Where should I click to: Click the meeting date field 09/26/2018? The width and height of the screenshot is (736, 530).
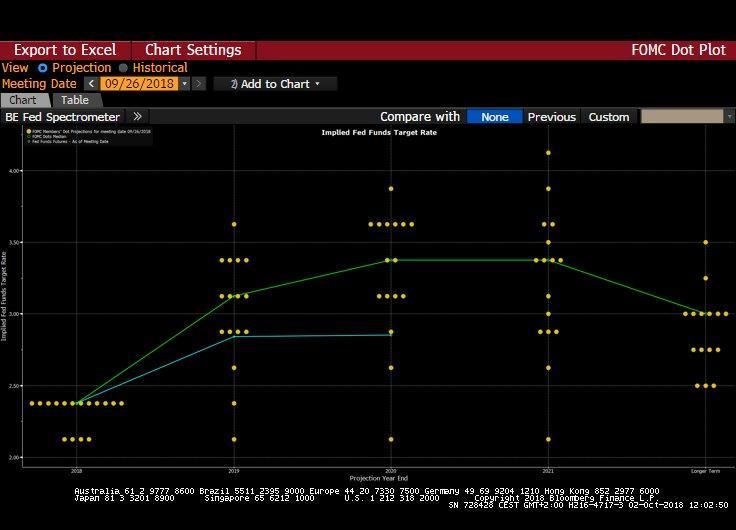(x=139, y=84)
